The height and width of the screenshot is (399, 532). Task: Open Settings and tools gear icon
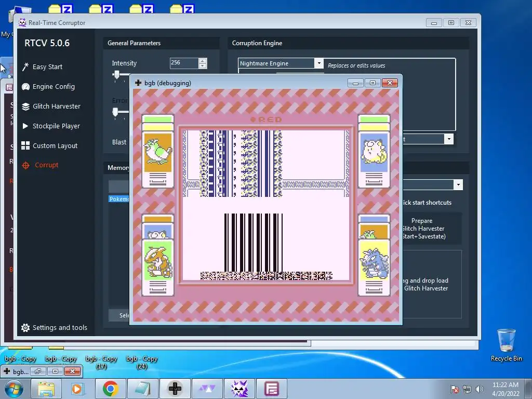click(25, 327)
